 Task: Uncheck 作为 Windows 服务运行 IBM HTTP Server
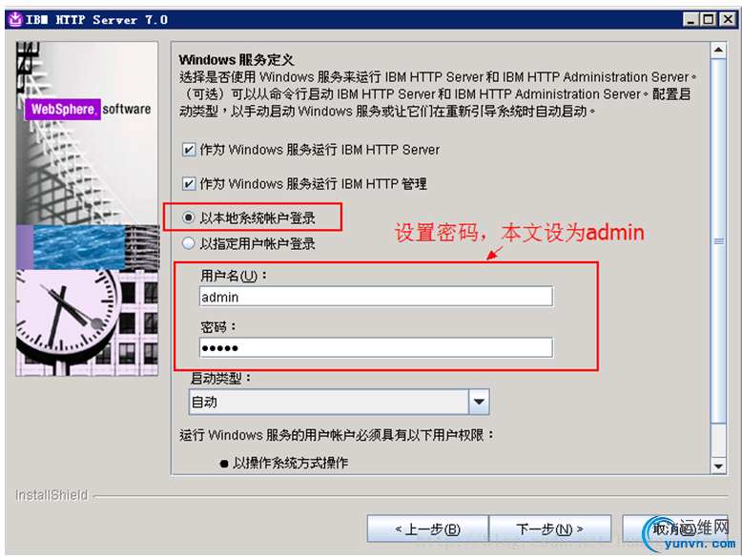[x=188, y=150]
